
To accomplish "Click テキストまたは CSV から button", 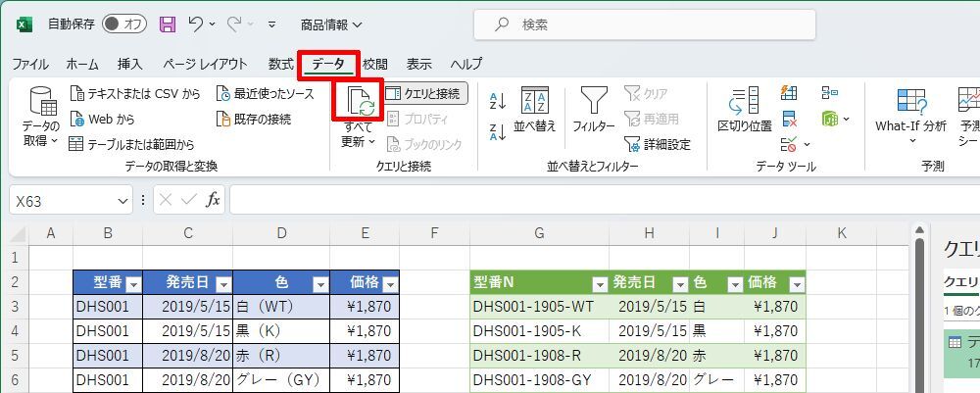I will [135, 94].
